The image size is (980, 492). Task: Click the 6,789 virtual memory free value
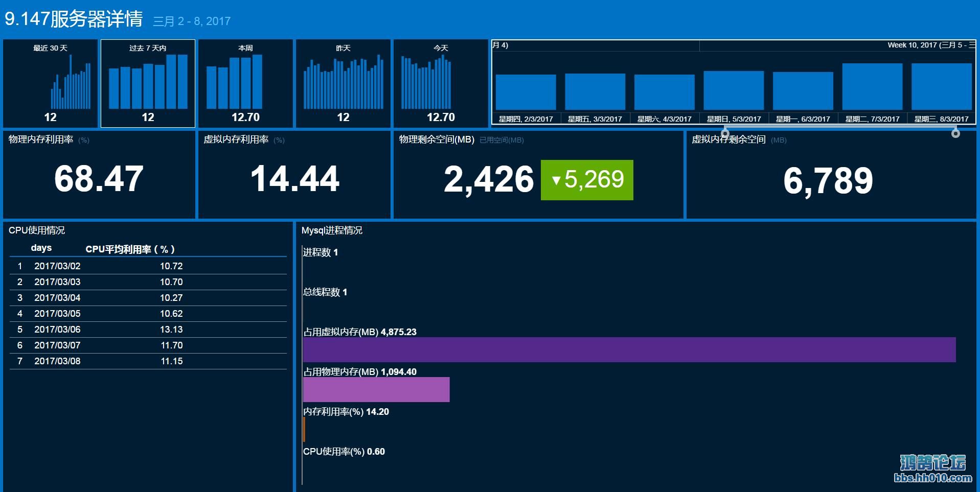(828, 181)
